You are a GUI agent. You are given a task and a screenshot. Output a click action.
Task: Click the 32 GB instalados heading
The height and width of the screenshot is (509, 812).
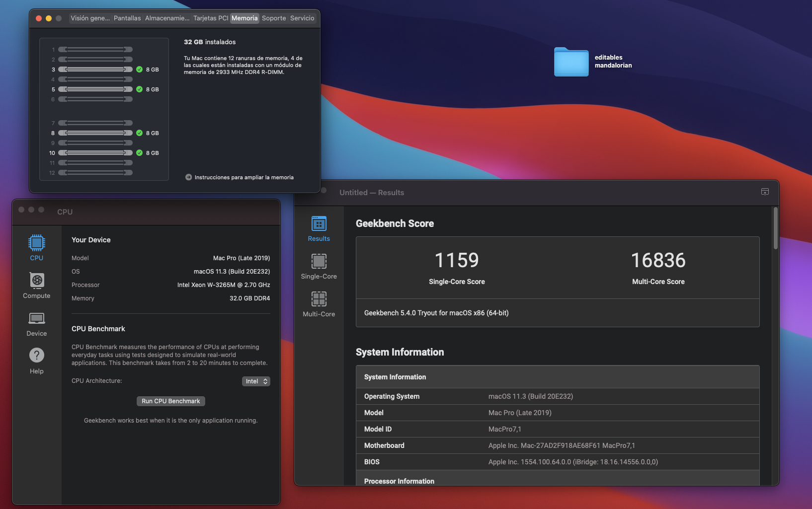click(210, 42)
